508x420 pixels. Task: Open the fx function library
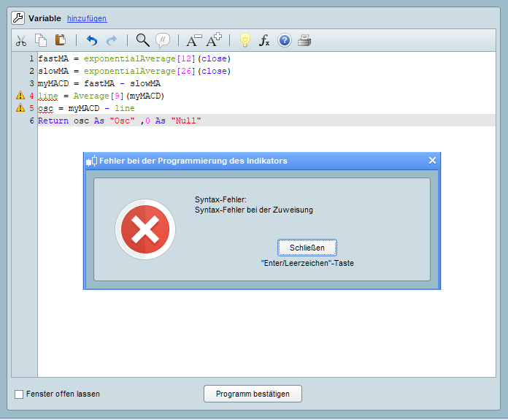point(264,41)
